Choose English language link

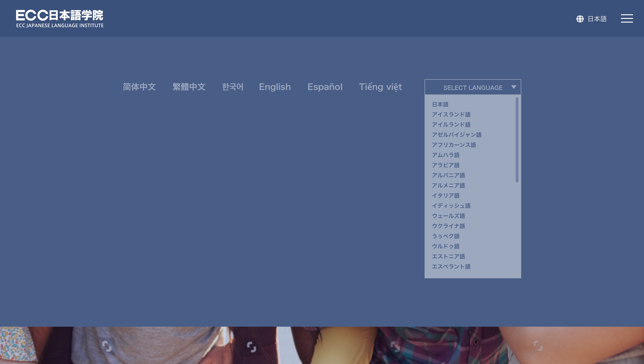coord(275,87)
